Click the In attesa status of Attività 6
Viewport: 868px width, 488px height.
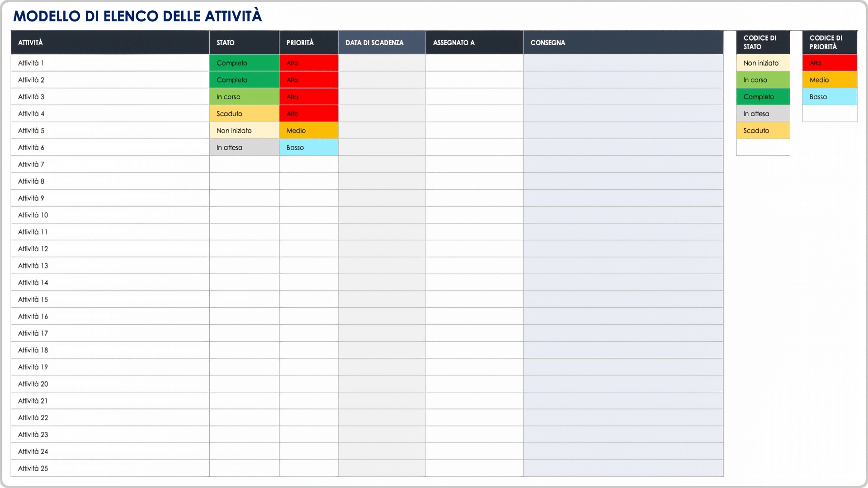244,147
